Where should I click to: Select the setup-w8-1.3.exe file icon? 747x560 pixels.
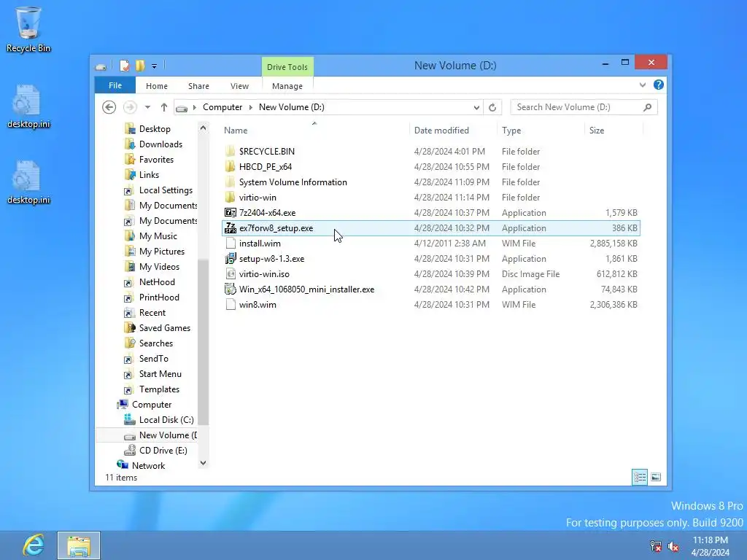coord(231,259)
